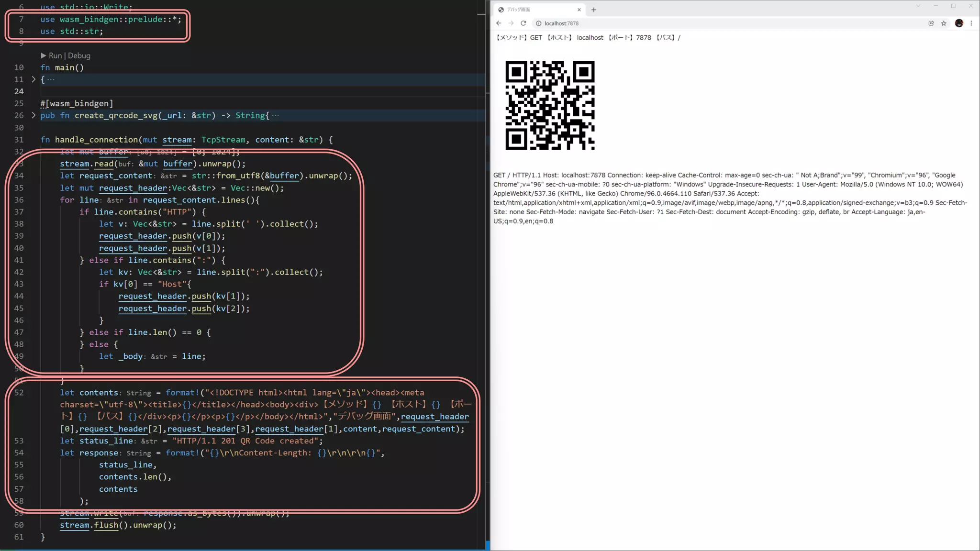Click the Run code lens above main
980x551 pixels.
tap(55, 55)
